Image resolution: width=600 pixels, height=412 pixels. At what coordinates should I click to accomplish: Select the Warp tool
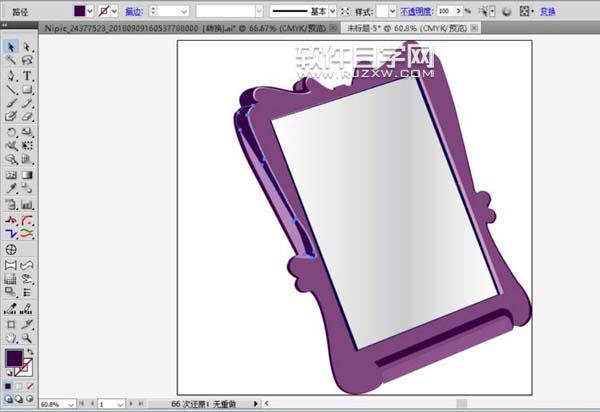(x=11, y=146)
